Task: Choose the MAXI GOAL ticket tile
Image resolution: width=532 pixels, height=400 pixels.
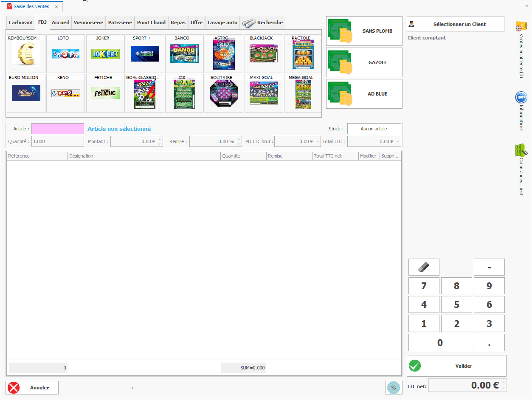Action: 264,93
